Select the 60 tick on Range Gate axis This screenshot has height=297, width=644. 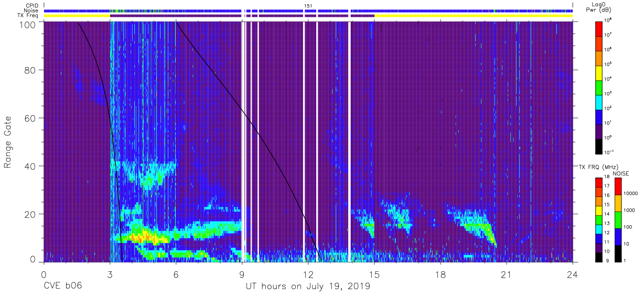pyautogui.click(x=29, y=119)
